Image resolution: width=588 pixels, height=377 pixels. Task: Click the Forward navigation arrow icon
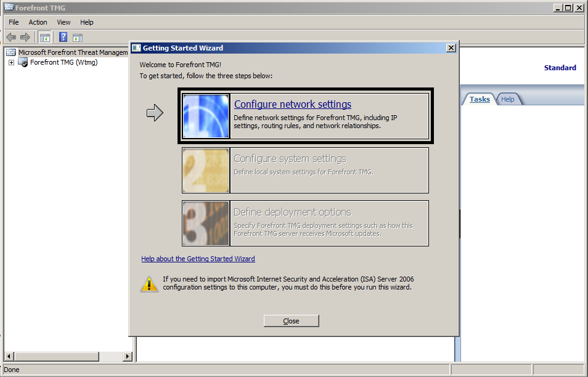coord(25,37)
